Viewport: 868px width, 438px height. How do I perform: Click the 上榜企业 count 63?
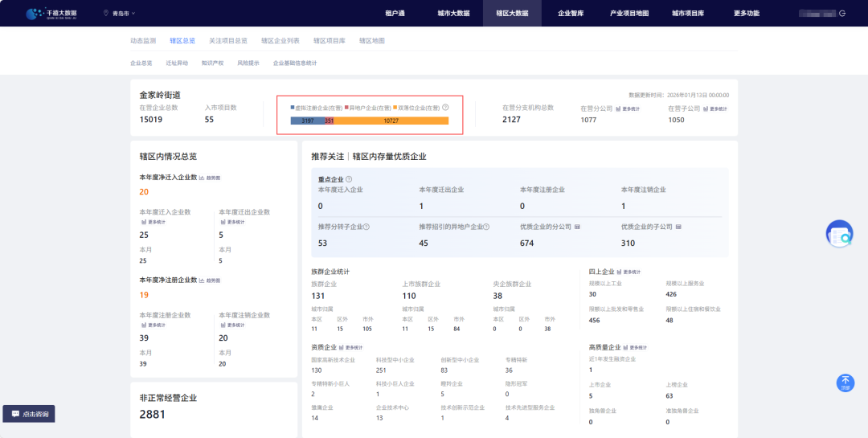(669, 396)
